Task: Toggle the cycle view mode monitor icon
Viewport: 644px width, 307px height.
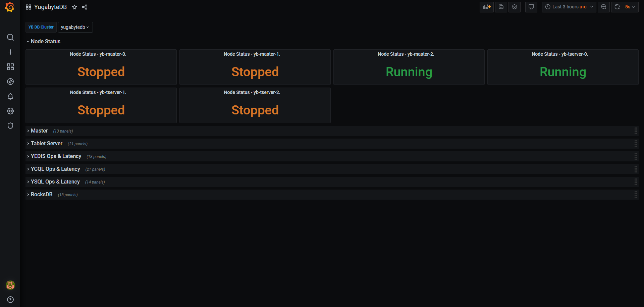Action: [x=531, y=7]
